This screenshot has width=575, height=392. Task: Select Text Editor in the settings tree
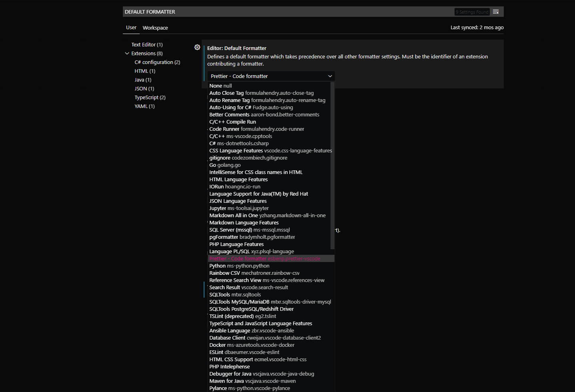tap(146, 44)
